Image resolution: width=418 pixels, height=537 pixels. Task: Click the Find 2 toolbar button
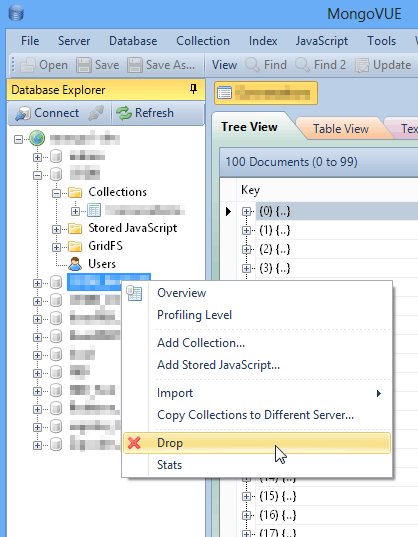[320, 65]
